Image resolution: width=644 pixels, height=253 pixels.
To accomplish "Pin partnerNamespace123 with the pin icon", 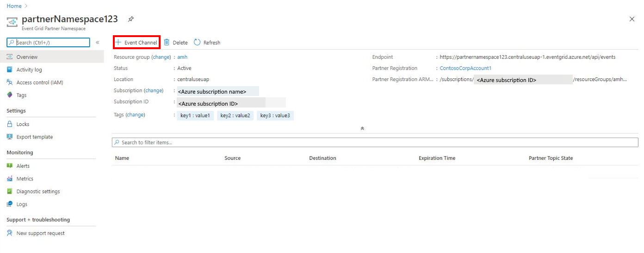I will [131, 19].
